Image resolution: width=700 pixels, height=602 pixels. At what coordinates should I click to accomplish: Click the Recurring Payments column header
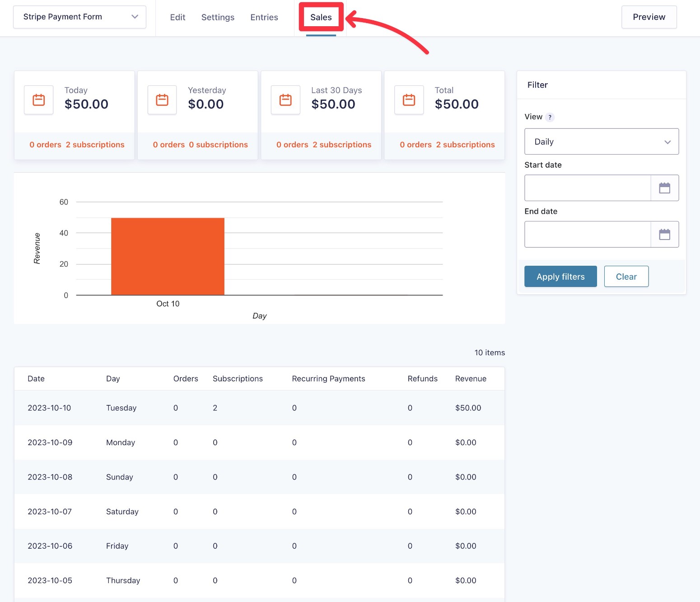328,379
